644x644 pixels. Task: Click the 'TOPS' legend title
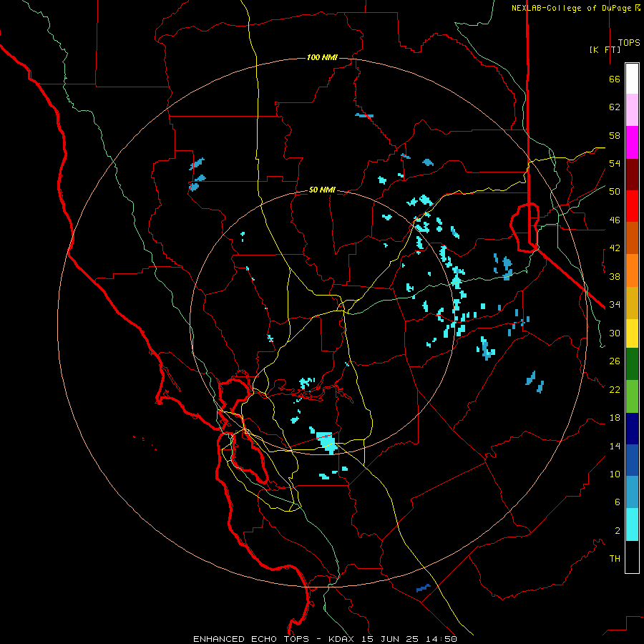(x=629, y=43)
